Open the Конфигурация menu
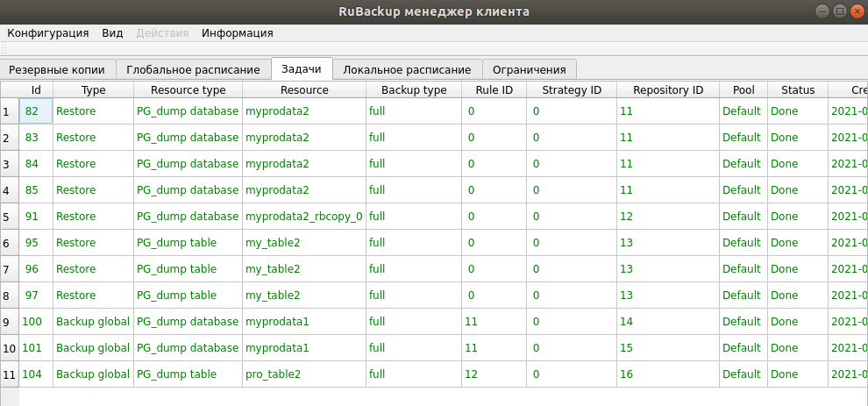 48,32
